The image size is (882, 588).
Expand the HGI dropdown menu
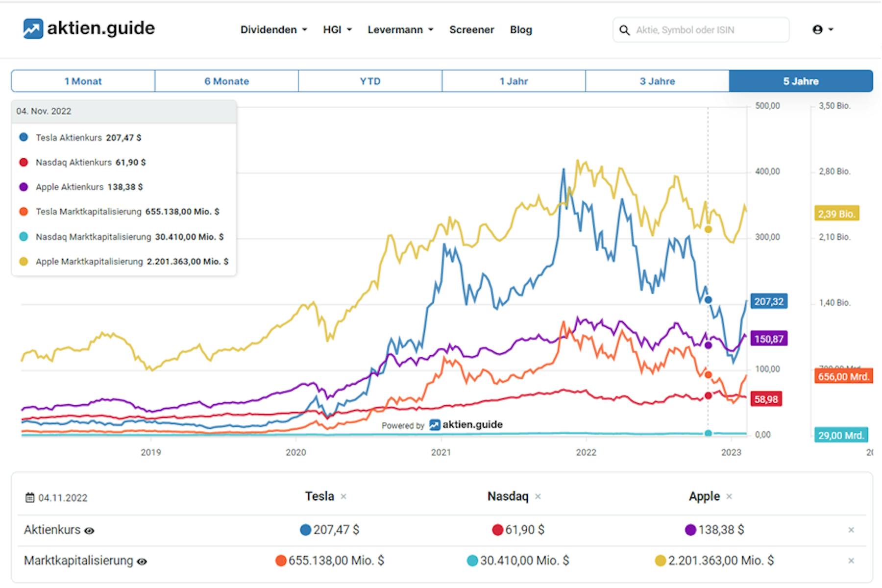pos(337,29)
